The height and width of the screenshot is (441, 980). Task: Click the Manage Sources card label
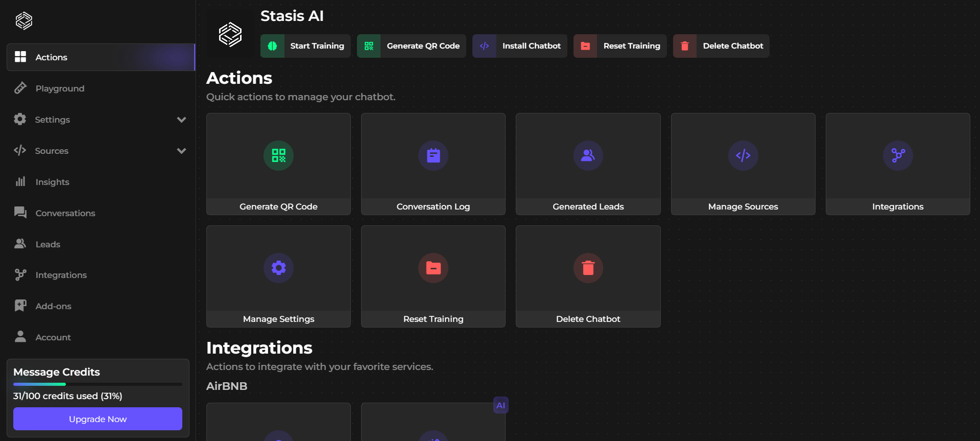[x=743, y=206]
